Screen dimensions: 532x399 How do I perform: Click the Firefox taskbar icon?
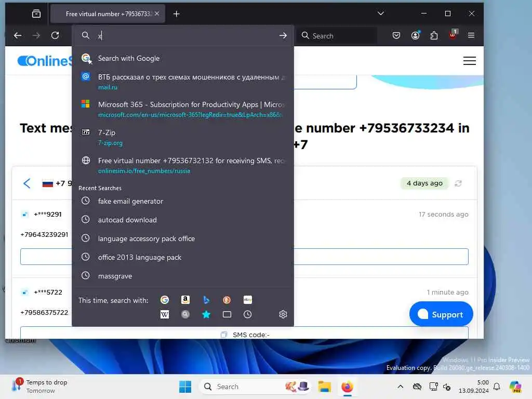(347, 387)
